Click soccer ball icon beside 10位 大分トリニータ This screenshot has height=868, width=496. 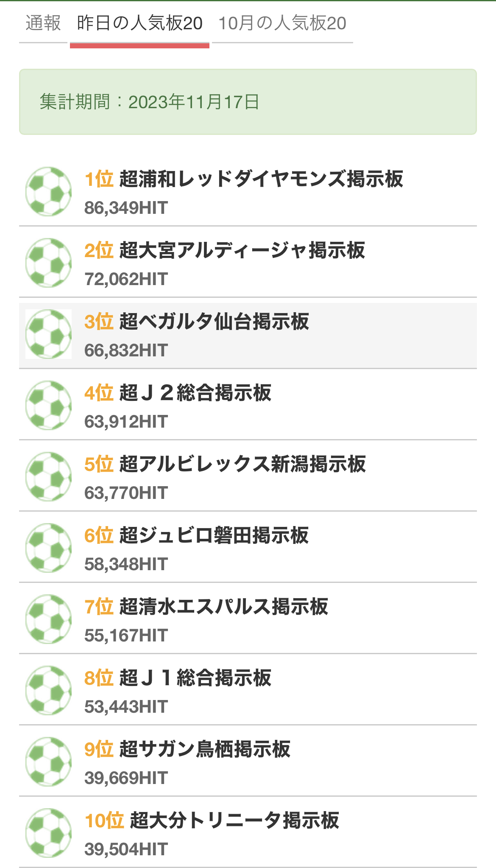[x=48, y=833]
